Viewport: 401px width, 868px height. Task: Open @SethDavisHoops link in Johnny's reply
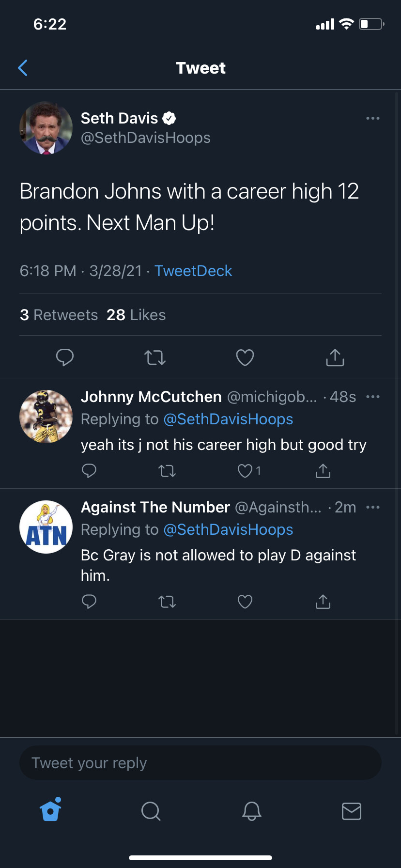[228, 419]
